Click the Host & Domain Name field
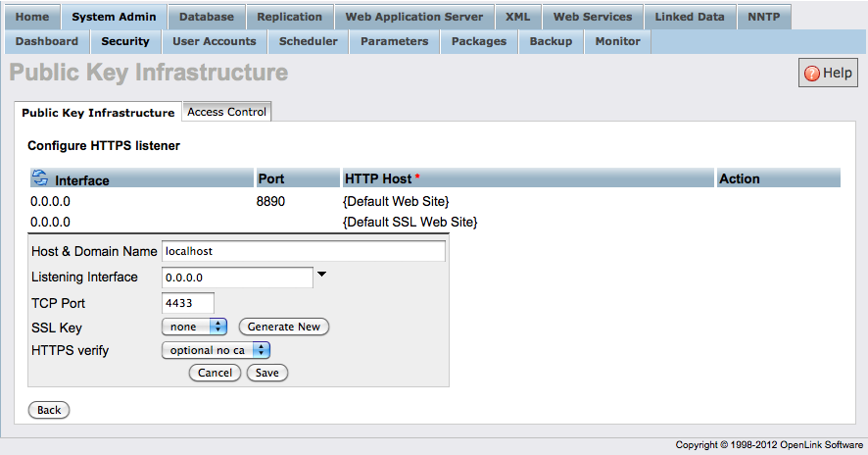Image resolution: width=868 pixels, height=455 pixels. (x=303, y=251)
